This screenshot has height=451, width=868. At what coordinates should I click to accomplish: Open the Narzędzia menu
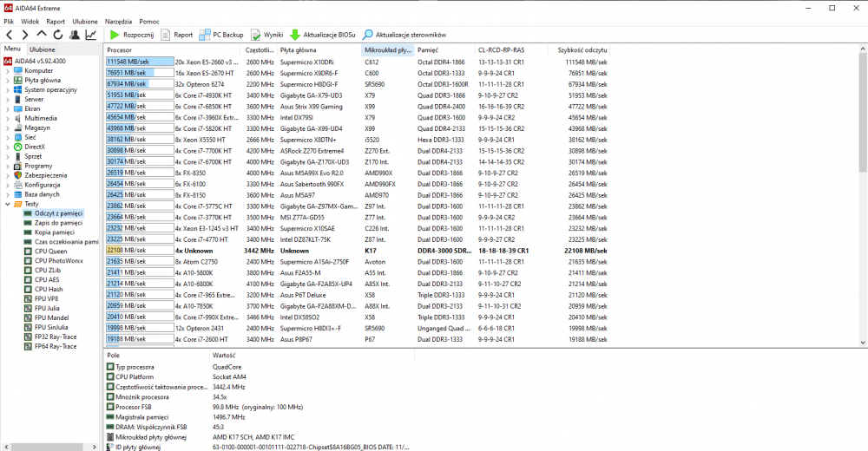click(119, 20)
